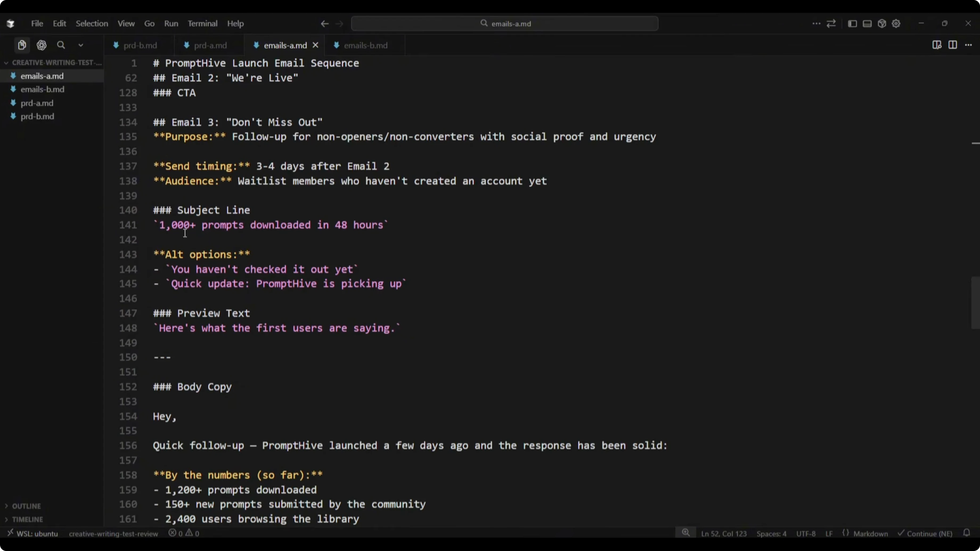Open the Explorer files view icon
The image size is (980, 551).
22,45
